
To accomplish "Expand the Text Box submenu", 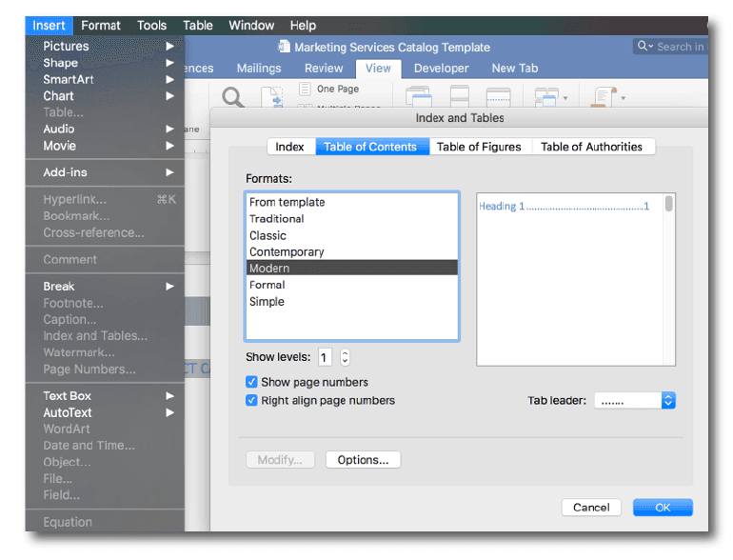I will [105, 396].
